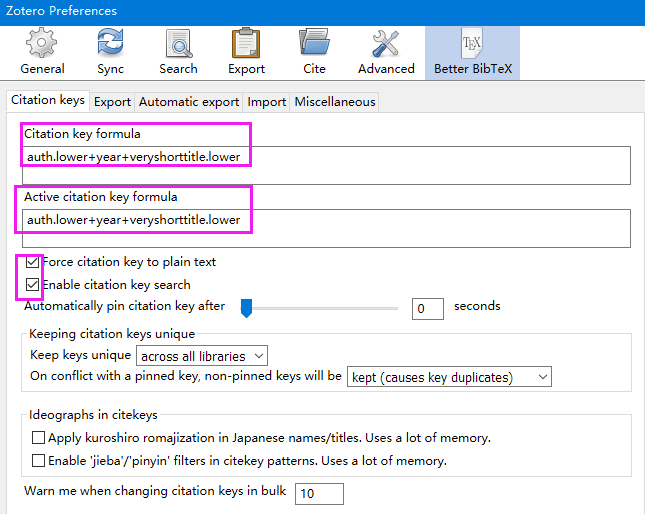Switch to the Export sub-tab
Viewport: 645px width, 514px height.
click(x=112, y=102)
